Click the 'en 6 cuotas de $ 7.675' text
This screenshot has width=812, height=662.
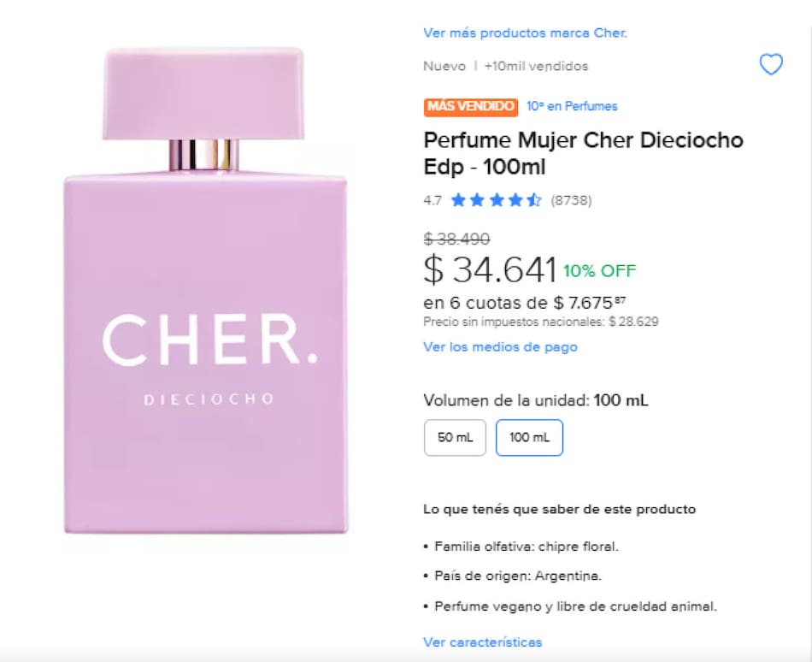tap(525, 303)
